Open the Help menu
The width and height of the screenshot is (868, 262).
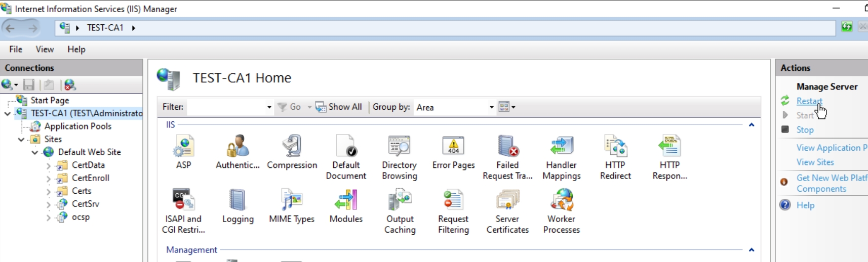76,49
